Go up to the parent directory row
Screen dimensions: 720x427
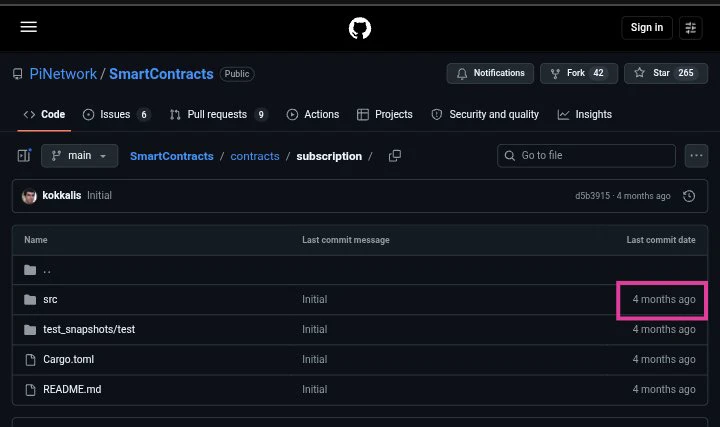[360, 270]
